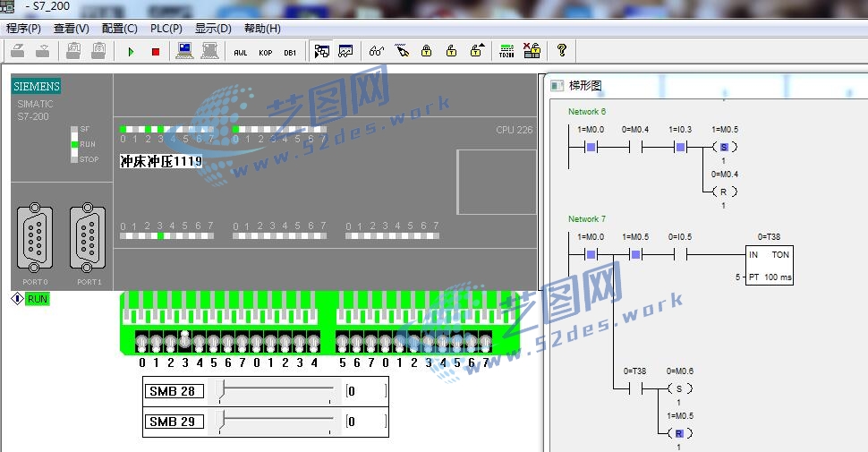Toggle the last switch of left block, labeled 4

click(314, 343)
